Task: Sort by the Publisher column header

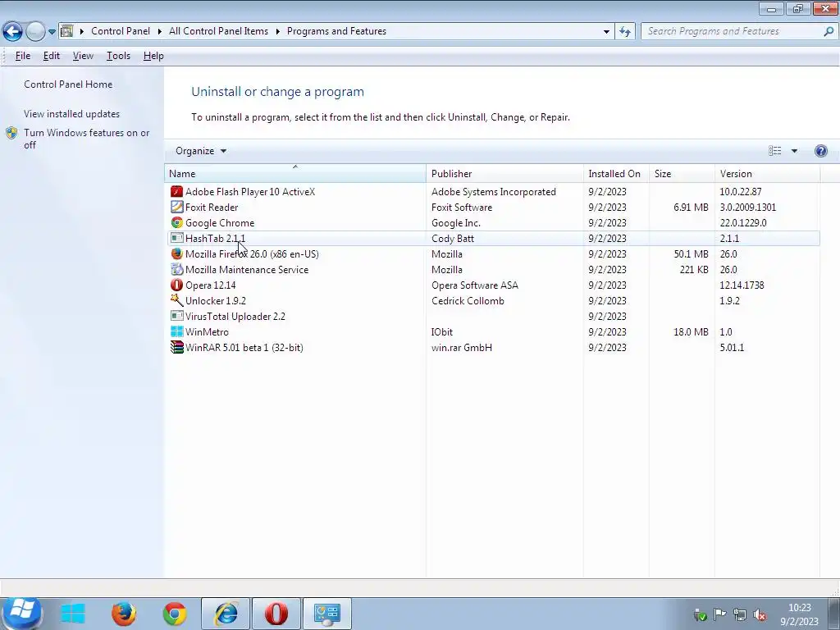Action: (504, 174)
